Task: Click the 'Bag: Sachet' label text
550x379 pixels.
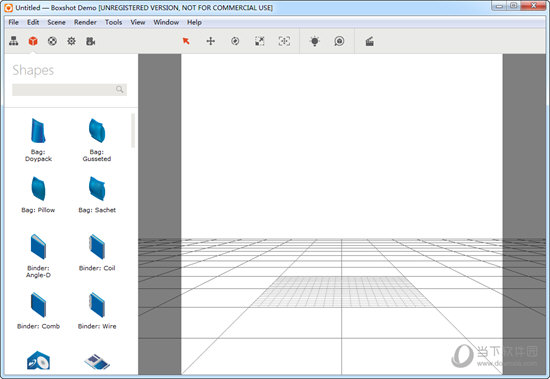Action: pyautogui.click(x=97, y=210)
